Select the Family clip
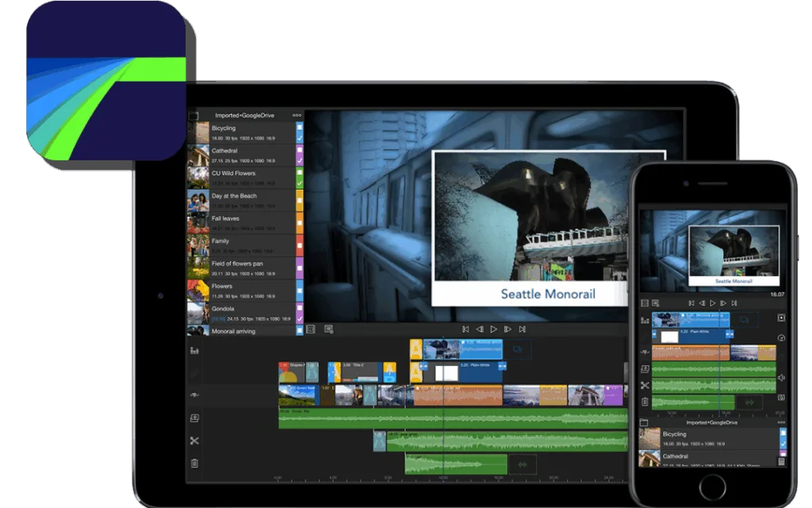 click(x=245, y=246)
